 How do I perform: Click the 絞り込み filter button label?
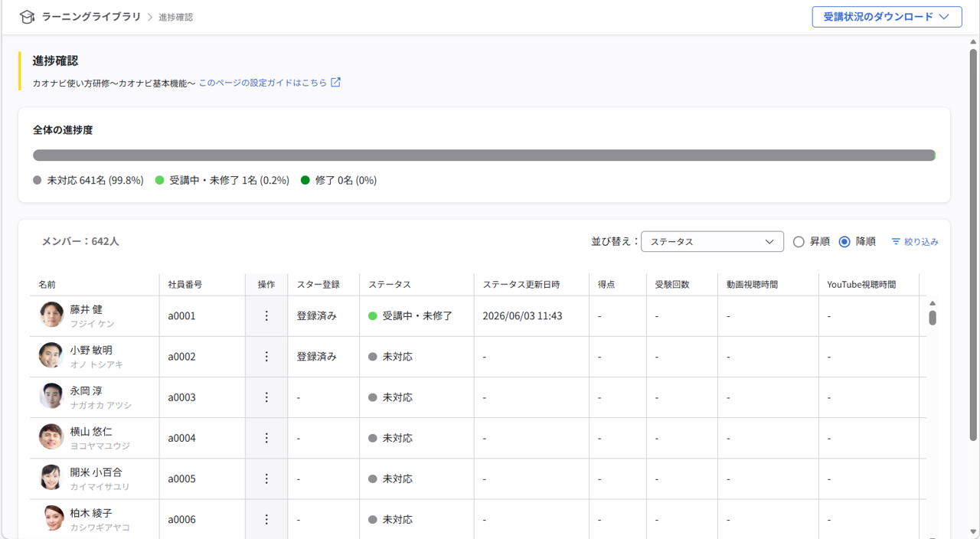921,242
